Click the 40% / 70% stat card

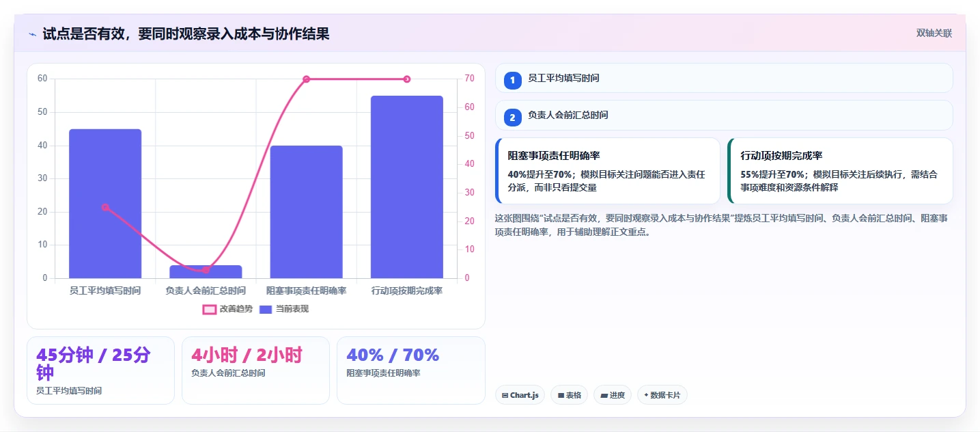[410, 370]
